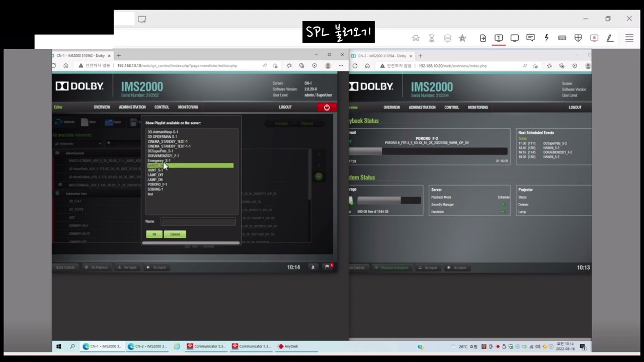644x362 pixels.
Task: Click LOGOUT in the CN-1 window
Action: [285, 107]
